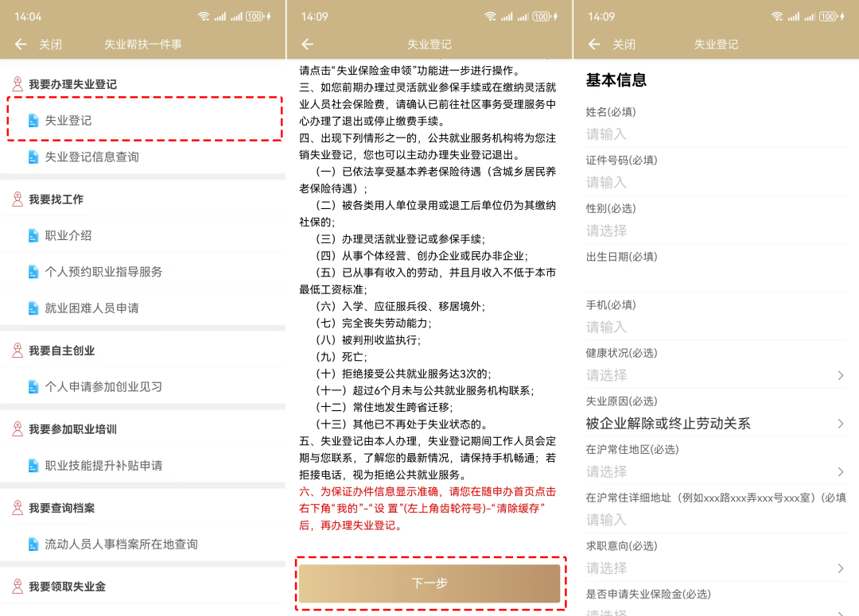
Task: Tap document icon beside 就业困难人员申请
Action: [33, 308]
